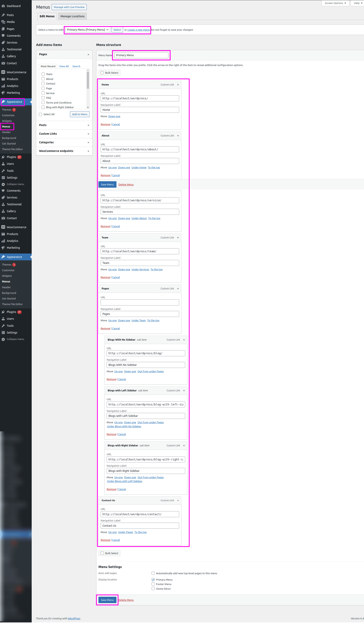Click the Media library icon

3,22
